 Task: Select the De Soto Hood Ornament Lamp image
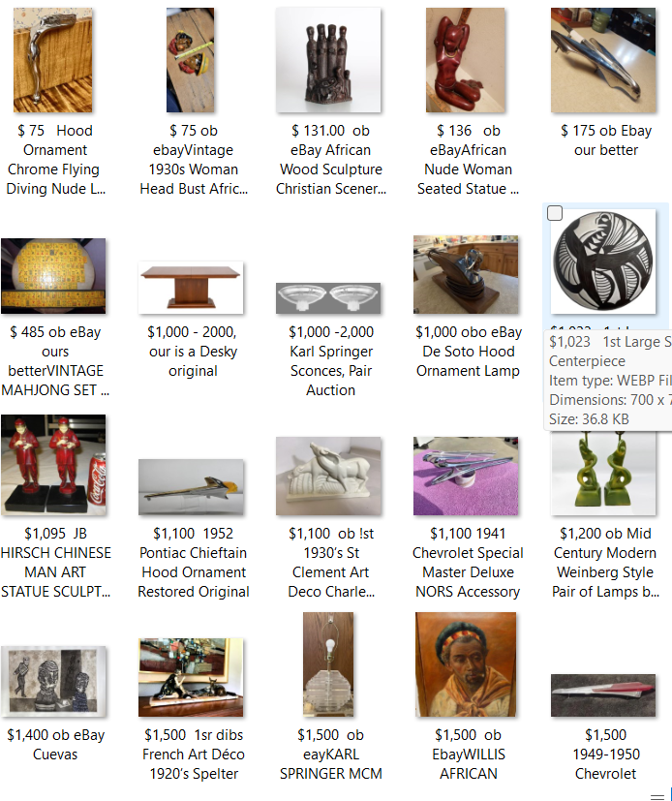tap(466, 274)
